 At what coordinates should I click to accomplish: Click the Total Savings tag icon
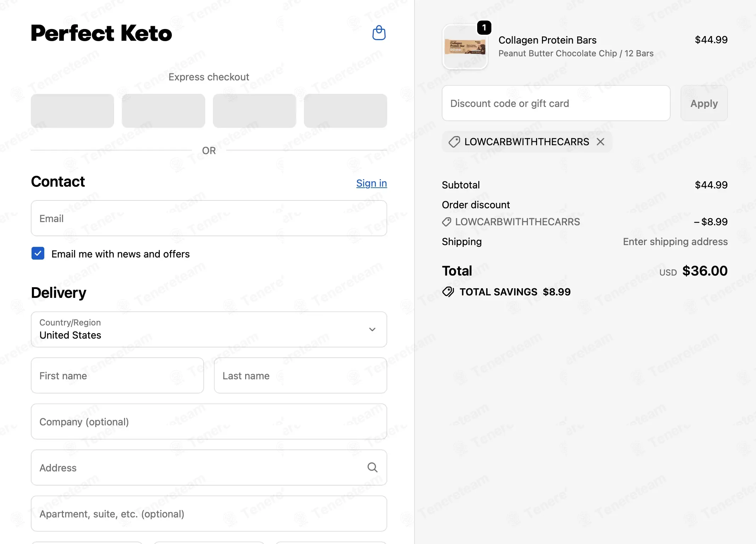pyautogui.click(x=448, y=292)
